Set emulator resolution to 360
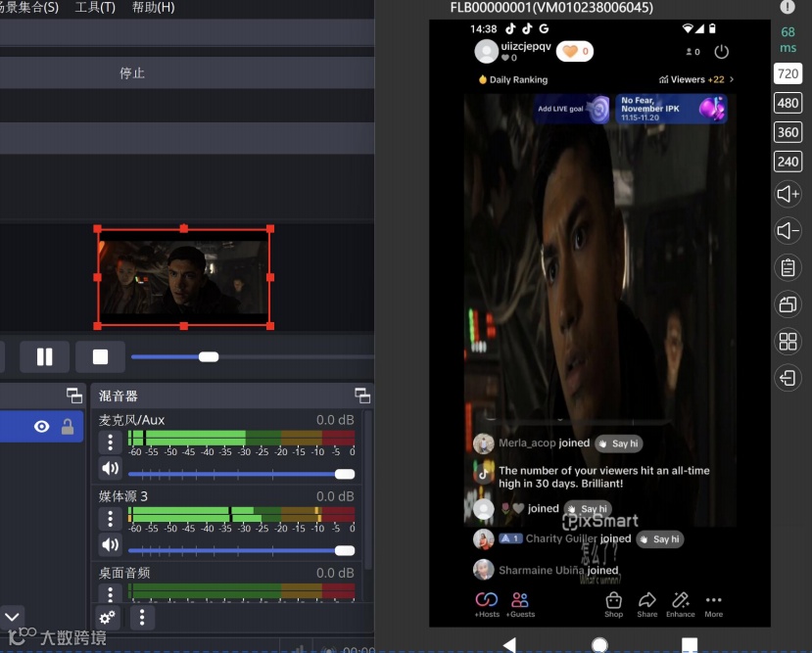812x653 pixels. tap(788, 132)
